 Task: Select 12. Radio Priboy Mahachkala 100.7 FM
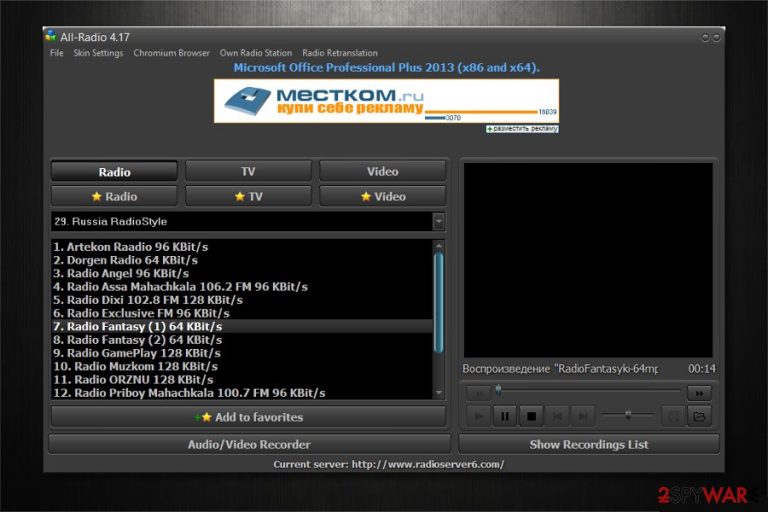242,392
